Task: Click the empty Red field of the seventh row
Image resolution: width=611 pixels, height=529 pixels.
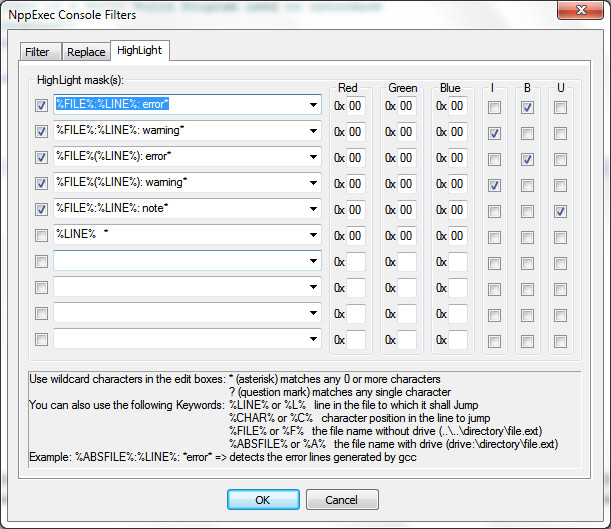Action: [x=356, y=262]
